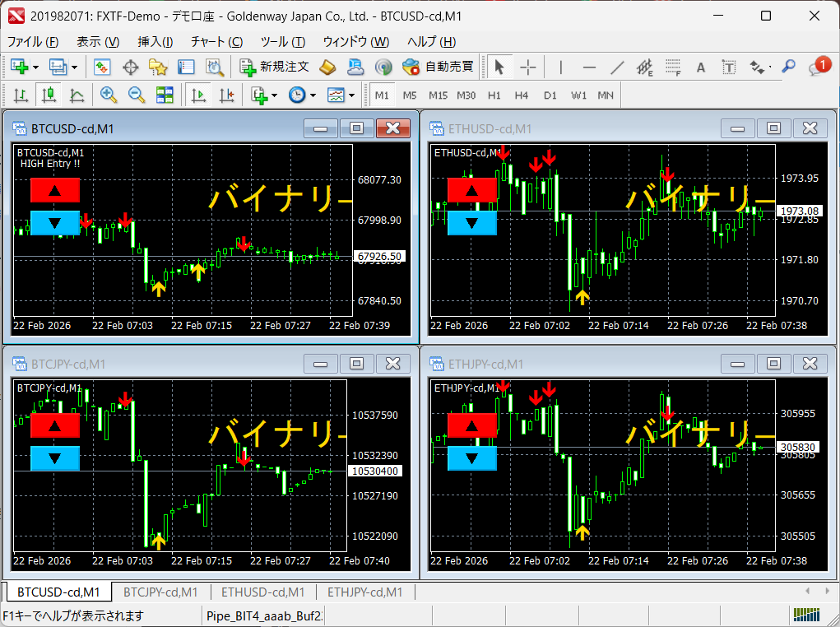The image size is (840, 627).
Task: Switch chart to bar chart mode
Action: click(21, 95)
